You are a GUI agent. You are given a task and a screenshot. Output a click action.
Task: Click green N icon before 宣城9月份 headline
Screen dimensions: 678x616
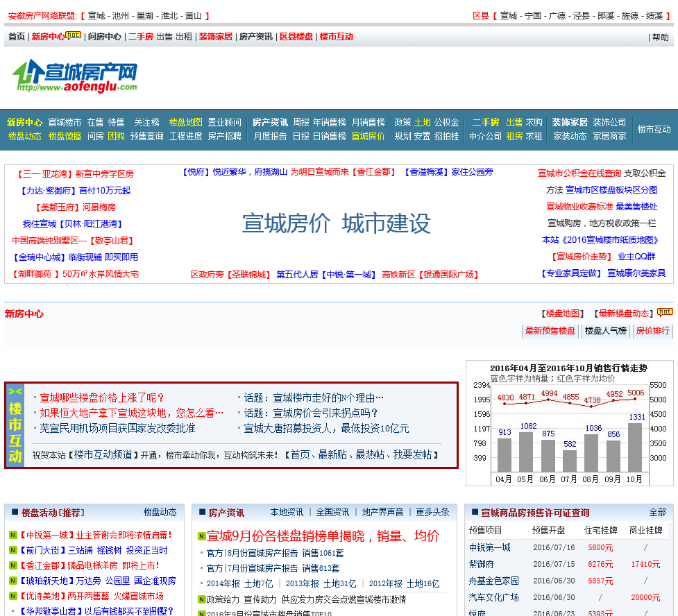(201, 536)
